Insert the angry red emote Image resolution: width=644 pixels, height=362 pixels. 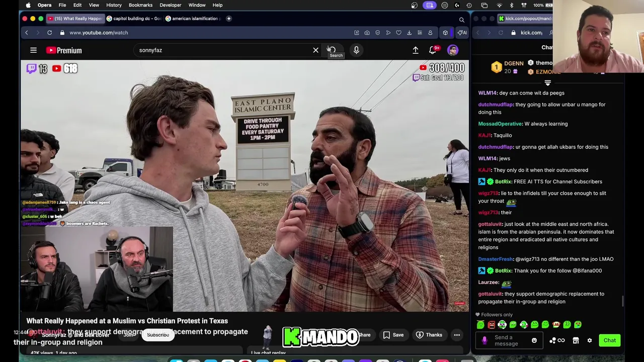492,325
